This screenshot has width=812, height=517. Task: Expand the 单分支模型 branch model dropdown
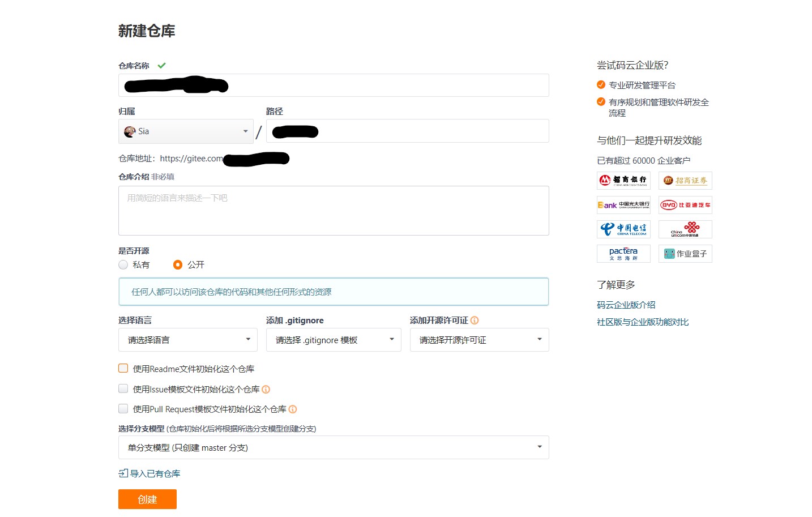334,447
